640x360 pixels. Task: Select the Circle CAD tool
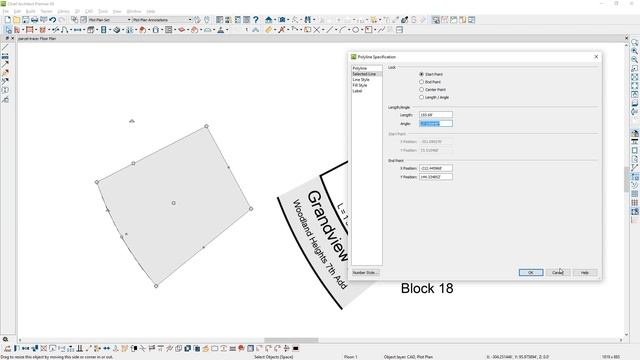coord(356,30)
